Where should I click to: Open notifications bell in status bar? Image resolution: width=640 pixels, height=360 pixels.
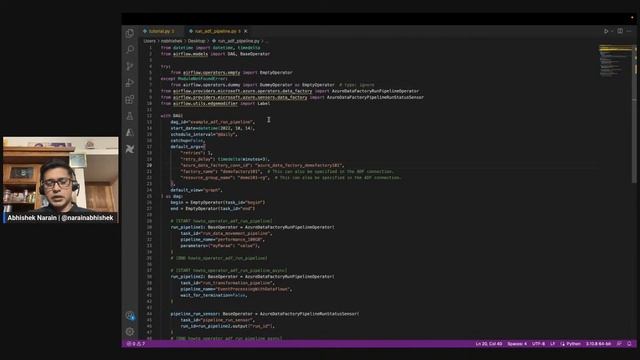pos(629,344)
